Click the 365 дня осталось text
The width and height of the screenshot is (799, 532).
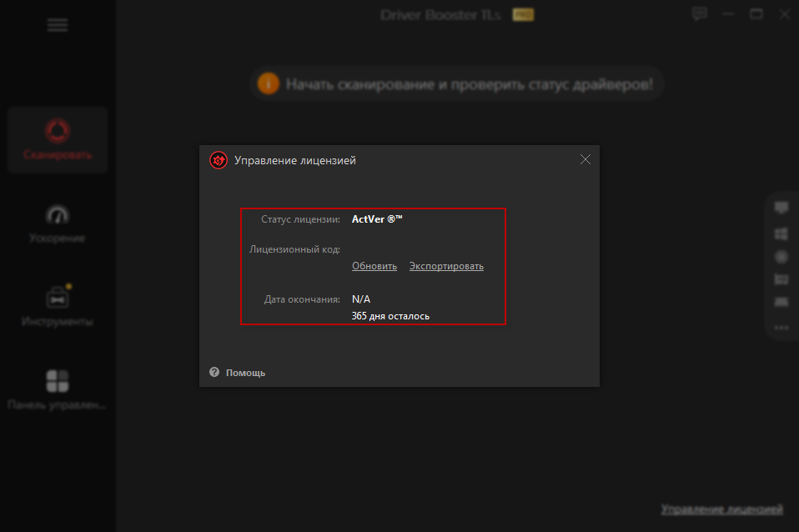390,316
